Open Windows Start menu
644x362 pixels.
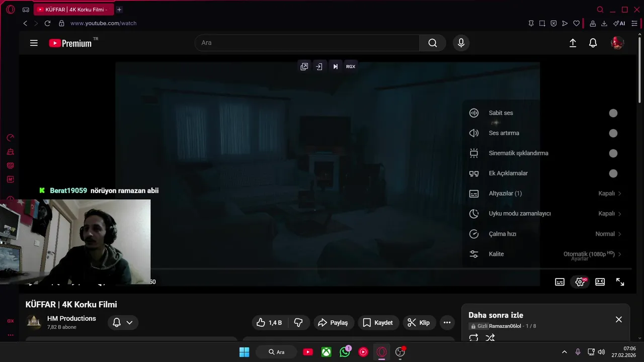coord(244,352)
